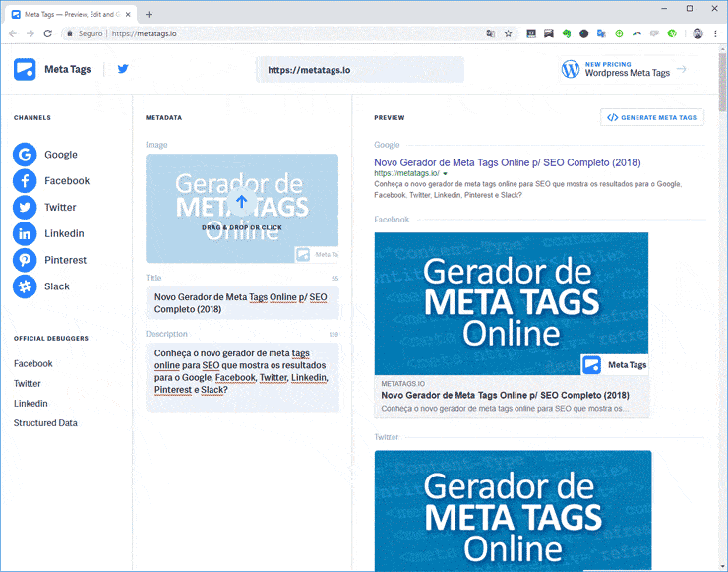
Task: Click the secure lock icon in address bar
Action: (69, 33)
